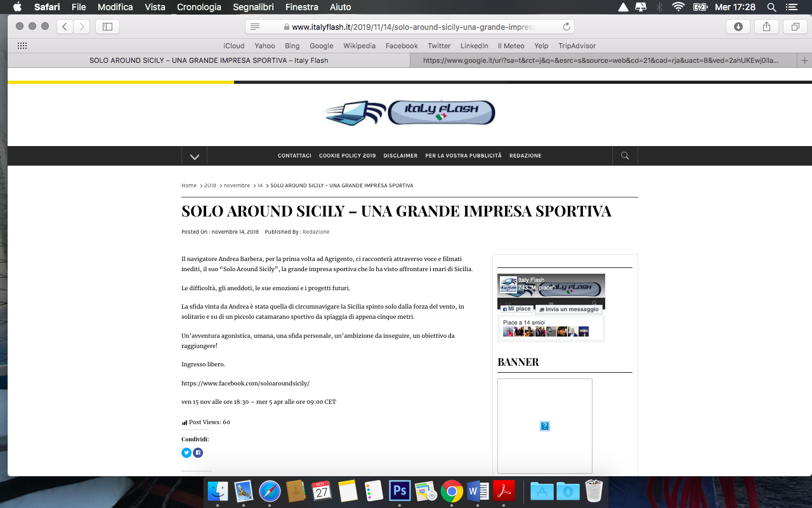Expand the site menu chevron dropdown
This screenshot has width=812, height=508.
[195, 156]
